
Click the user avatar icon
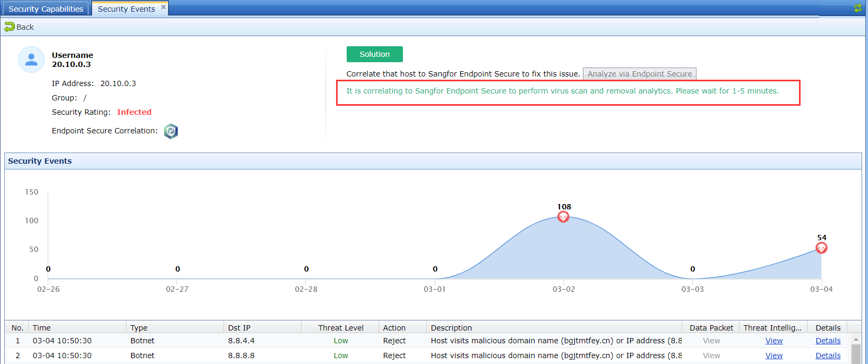[31, 60]
